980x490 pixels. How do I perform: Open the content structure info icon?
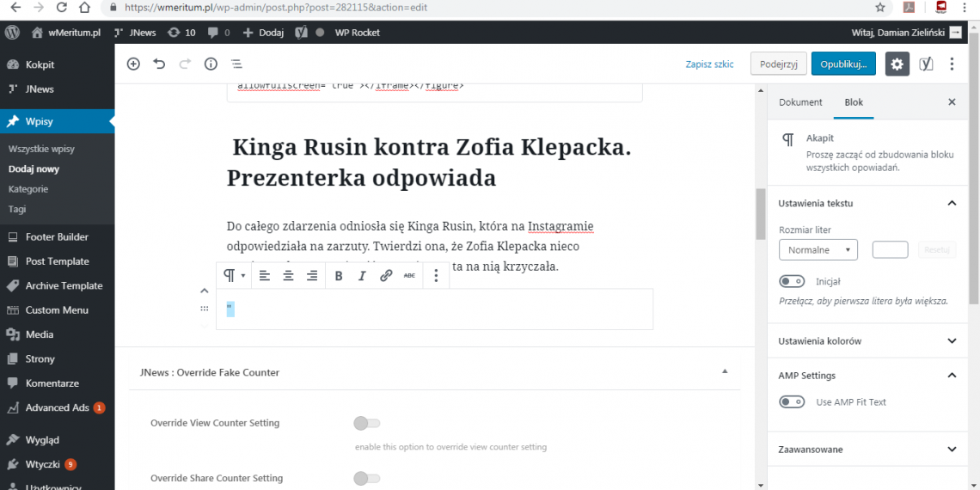point(211,64)
